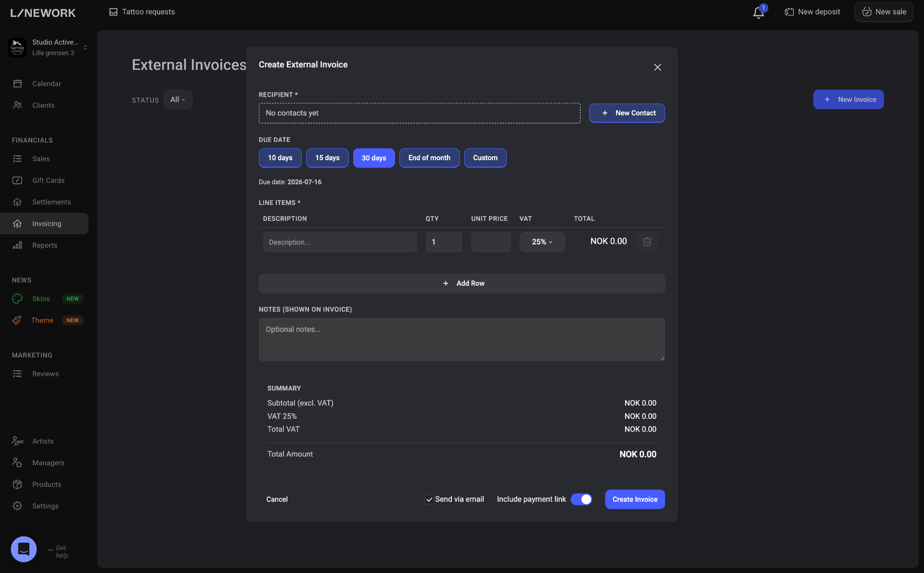Screen dimensions: 924x573
Task: Close the Create External Invoice dialog
Action: [657, 67]
